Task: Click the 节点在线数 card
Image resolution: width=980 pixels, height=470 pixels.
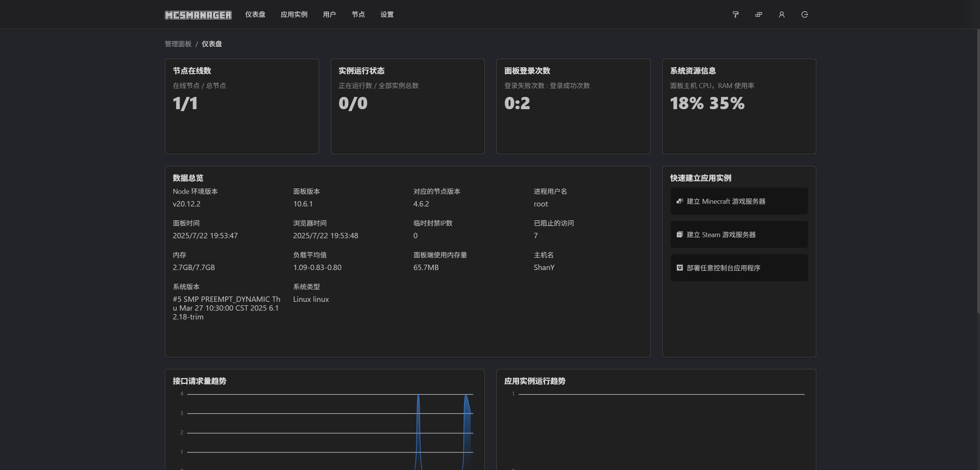Action: click(x=242, y=106)
